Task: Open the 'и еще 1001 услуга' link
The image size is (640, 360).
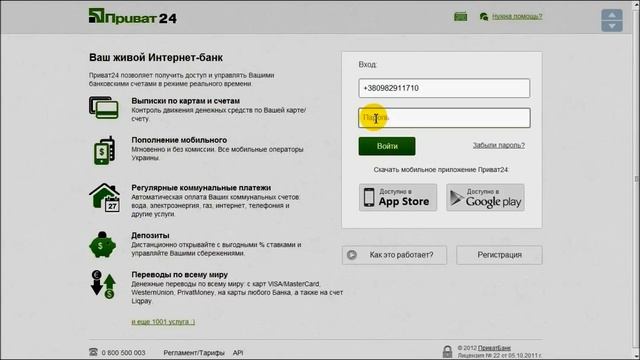Action: pyautogui.click(x=163, y=322)
